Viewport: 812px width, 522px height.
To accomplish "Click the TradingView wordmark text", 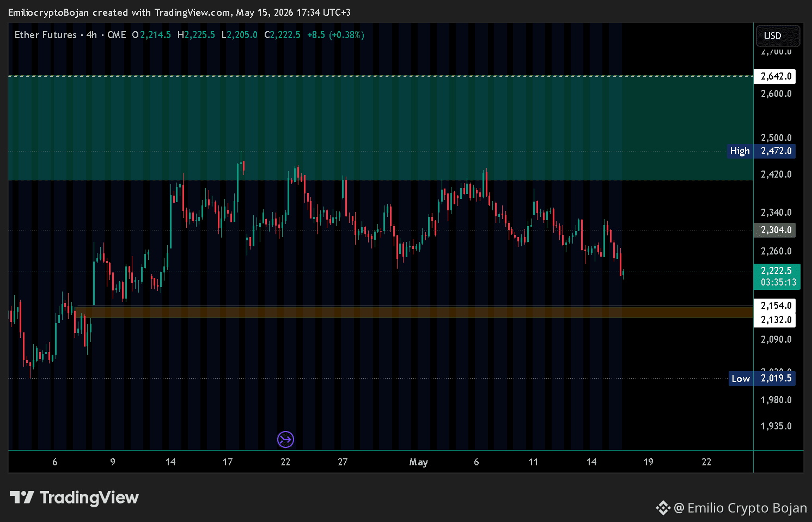I will click(89, 497).
